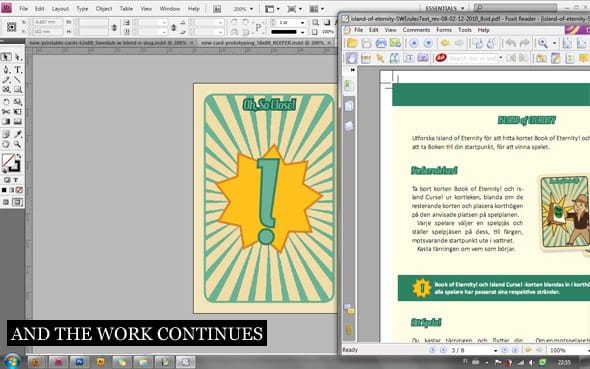Select the Scissors tool
This screenshot has width=590, height=369.
(6, 112)
